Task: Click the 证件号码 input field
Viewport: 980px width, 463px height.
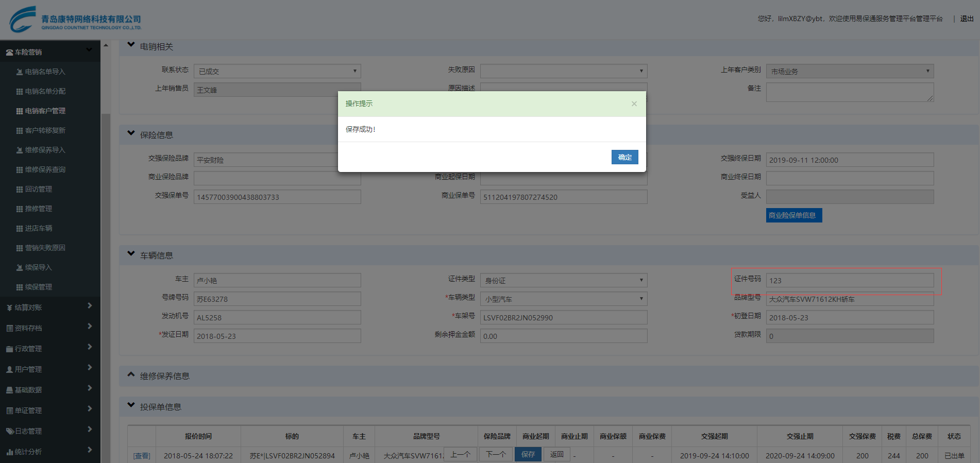Action: coord(850,280)
